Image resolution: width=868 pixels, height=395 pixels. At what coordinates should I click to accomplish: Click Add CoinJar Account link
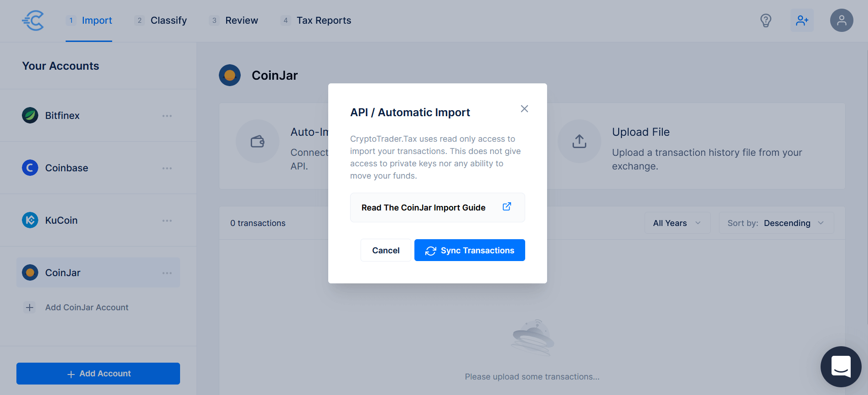(87, 308)
